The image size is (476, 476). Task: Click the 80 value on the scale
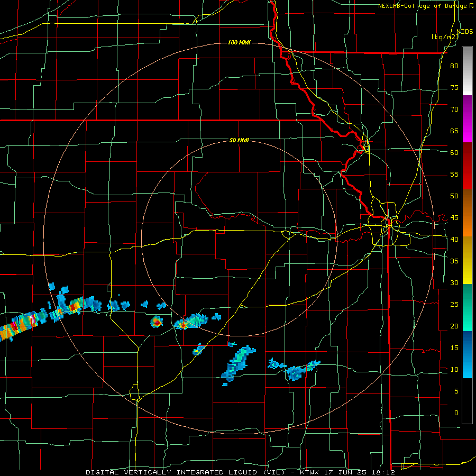454,66
